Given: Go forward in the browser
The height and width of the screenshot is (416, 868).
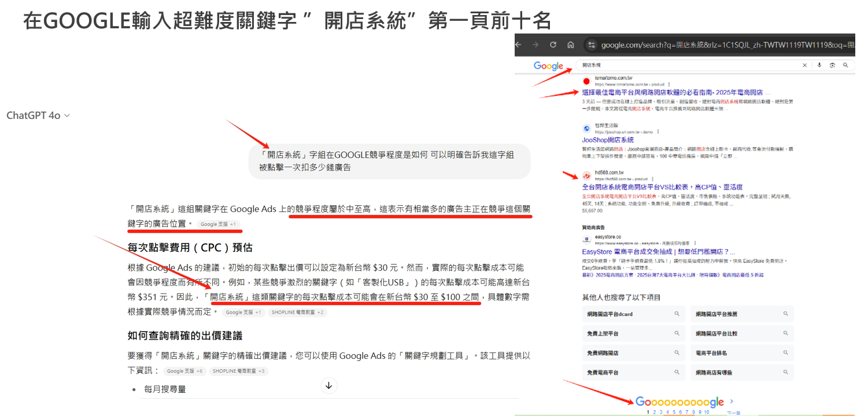Looking at the screenshot, I should [535, 44].
